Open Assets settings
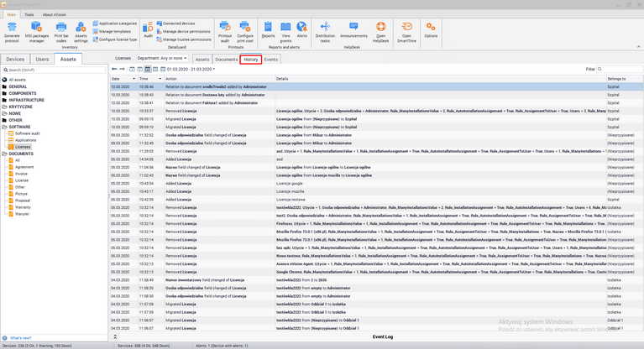Screen dimensions: 644x349 pyautogui.click(x=81, y=28)
